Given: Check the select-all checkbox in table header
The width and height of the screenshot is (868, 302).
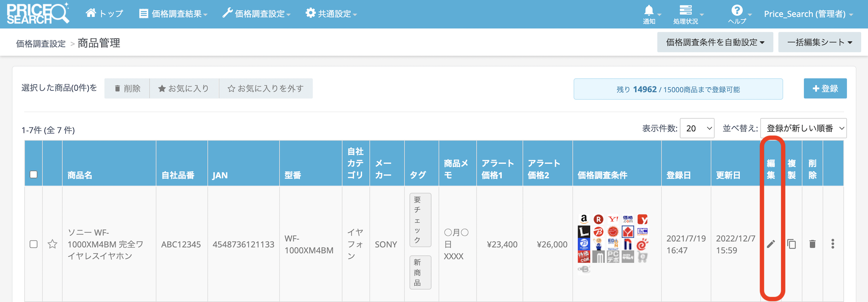Looking at the screenshot, I should point(33,175).
